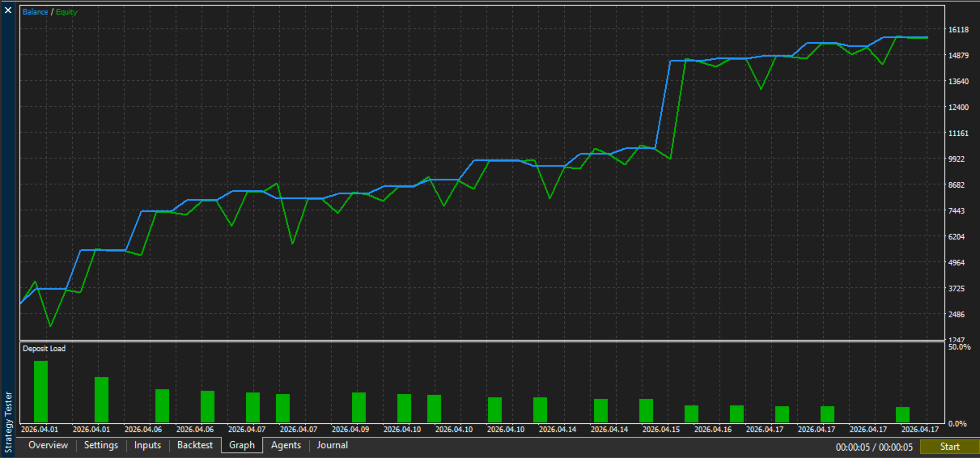The width and height of the screenshot is (980, 458).
Task: Click the 6204 axis value
Action: pyautogui.click(x=958, y=237)
